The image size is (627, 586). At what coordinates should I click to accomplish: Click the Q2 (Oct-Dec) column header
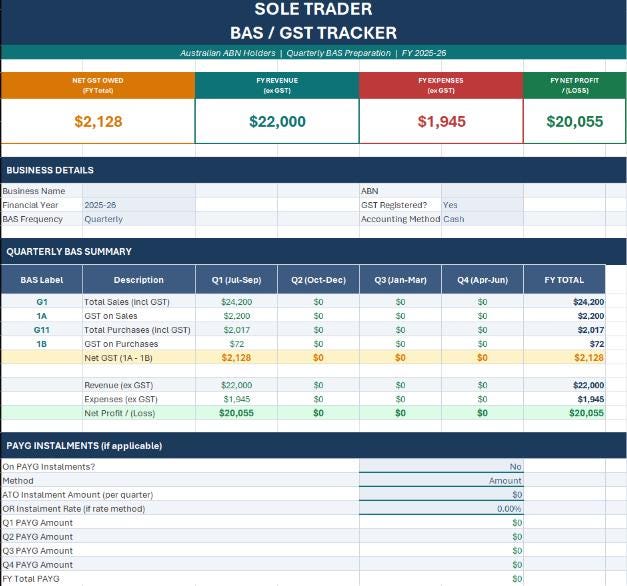tap(318, 280)
